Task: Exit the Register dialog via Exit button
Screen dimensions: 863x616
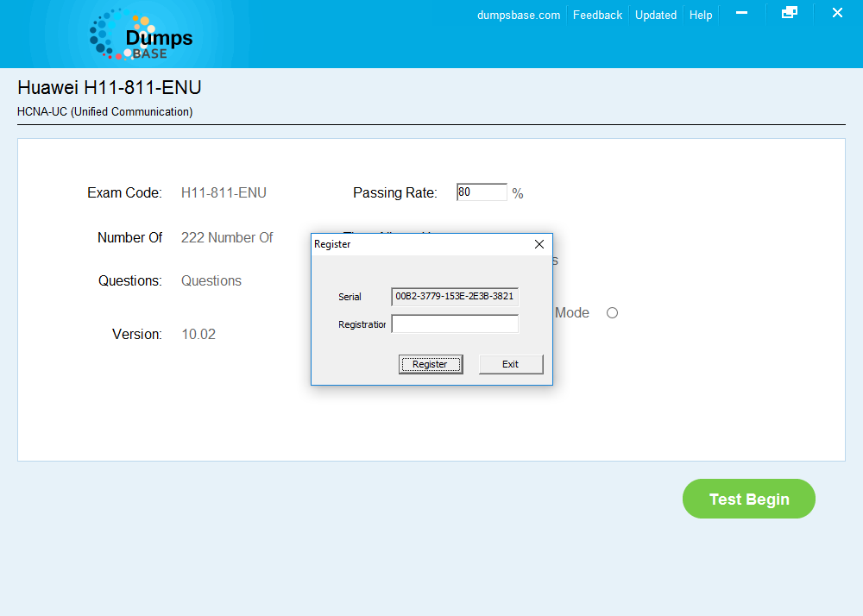Action: tap(511, 363)
